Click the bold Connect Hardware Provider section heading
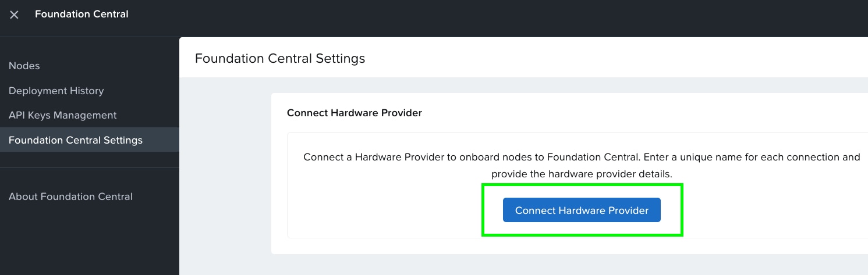This screenshot has width=868, height=275. click(x=354, y=113)
